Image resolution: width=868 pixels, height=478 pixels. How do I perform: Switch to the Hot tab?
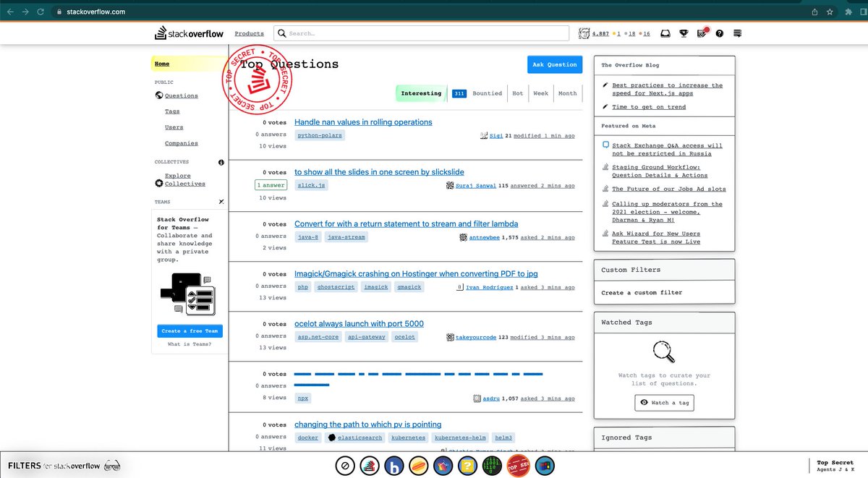click(518, 93)
